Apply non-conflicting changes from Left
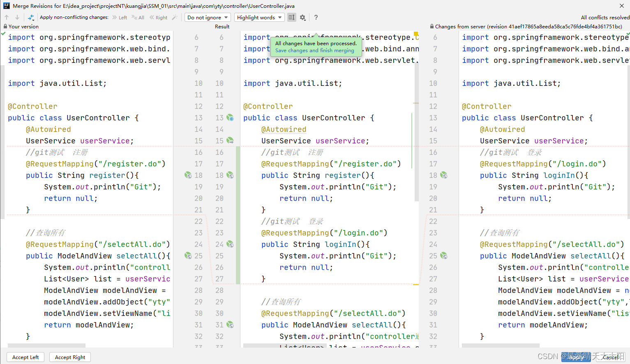 [120, 18]
